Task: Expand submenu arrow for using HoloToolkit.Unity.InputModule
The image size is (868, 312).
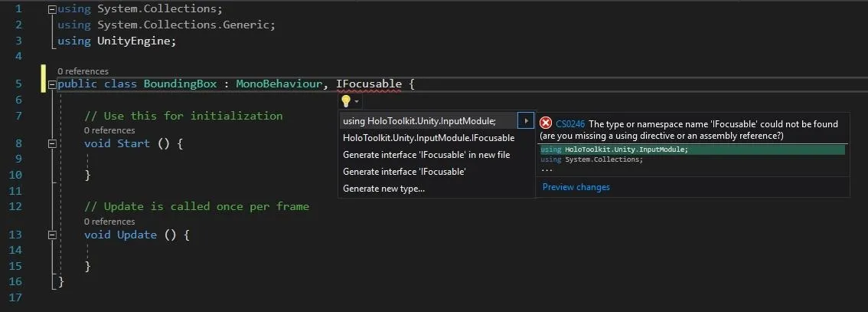Action: pos(526,120)
